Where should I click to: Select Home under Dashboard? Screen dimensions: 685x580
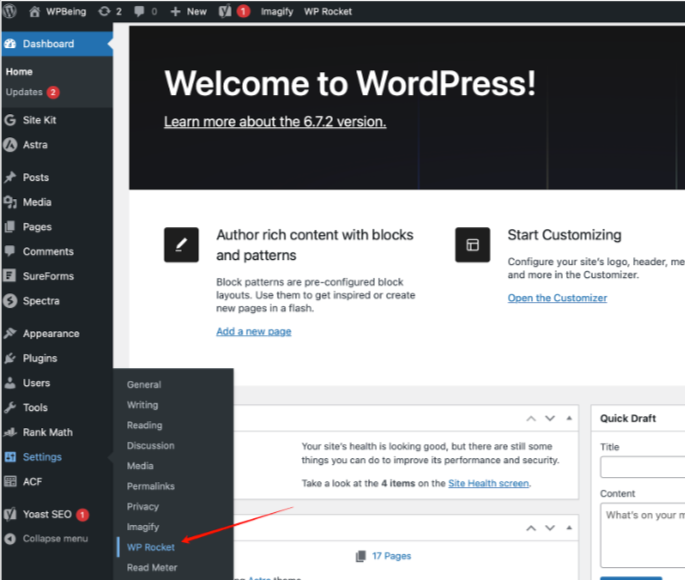pyautogui.click(x=19, y=72)
